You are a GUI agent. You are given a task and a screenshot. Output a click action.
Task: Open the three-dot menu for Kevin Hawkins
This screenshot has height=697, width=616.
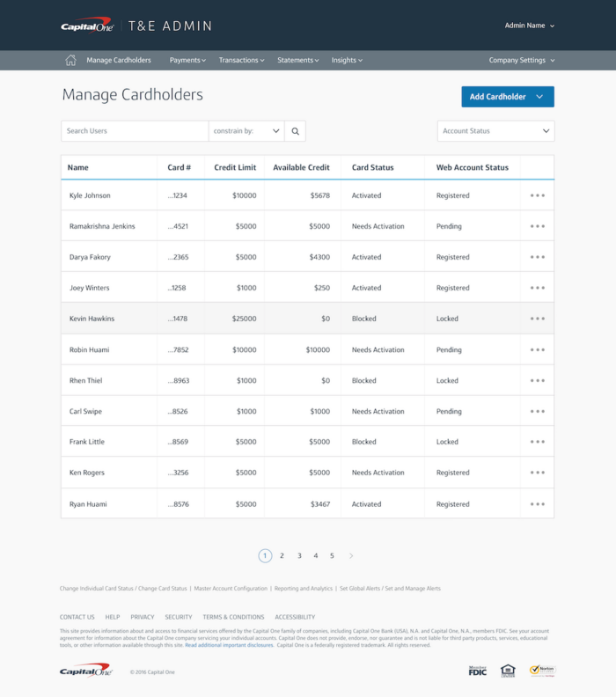tap(537, 319)
